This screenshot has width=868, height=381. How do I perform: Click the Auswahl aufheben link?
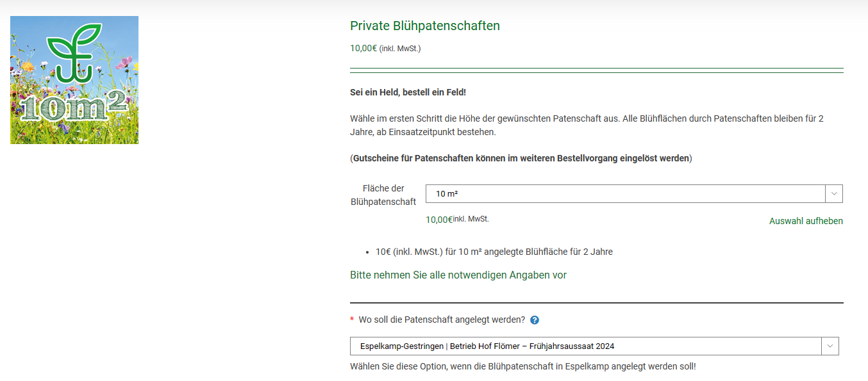(x=806, y=221)
